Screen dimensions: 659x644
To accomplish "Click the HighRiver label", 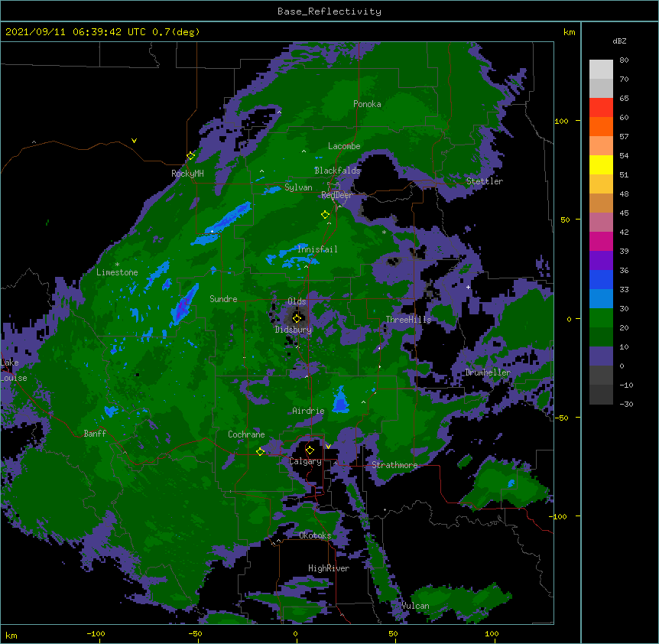I will 329,568.
